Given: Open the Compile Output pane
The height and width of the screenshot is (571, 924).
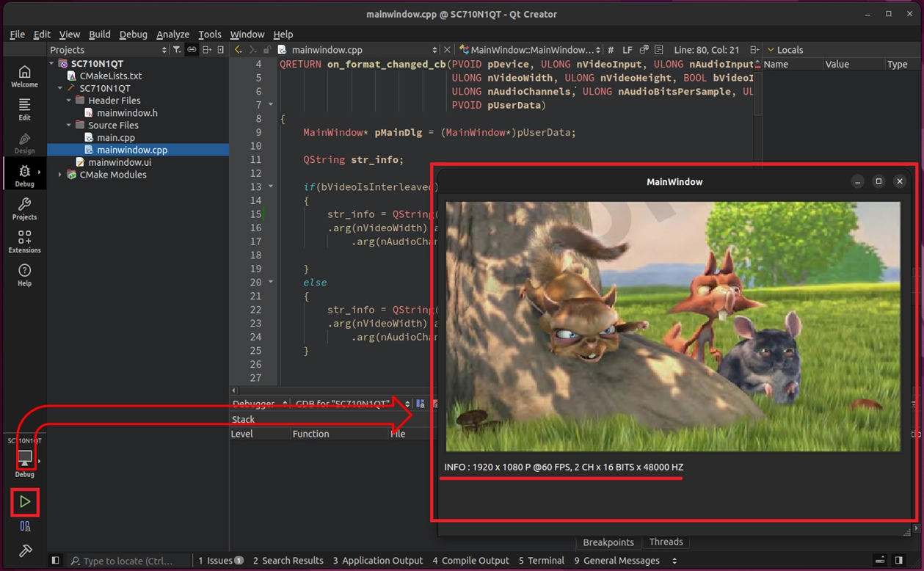Looking at the screenshot, I should (471, 561).
